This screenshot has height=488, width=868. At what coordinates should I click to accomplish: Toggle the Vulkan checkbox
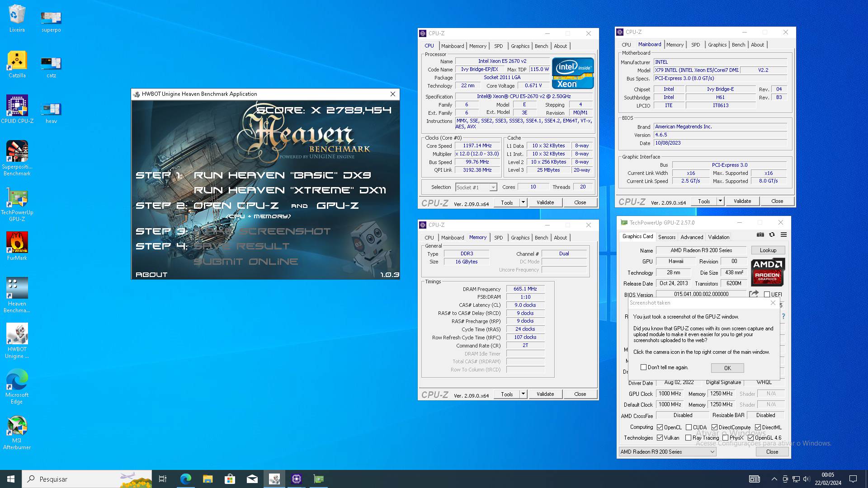[660, 437]
